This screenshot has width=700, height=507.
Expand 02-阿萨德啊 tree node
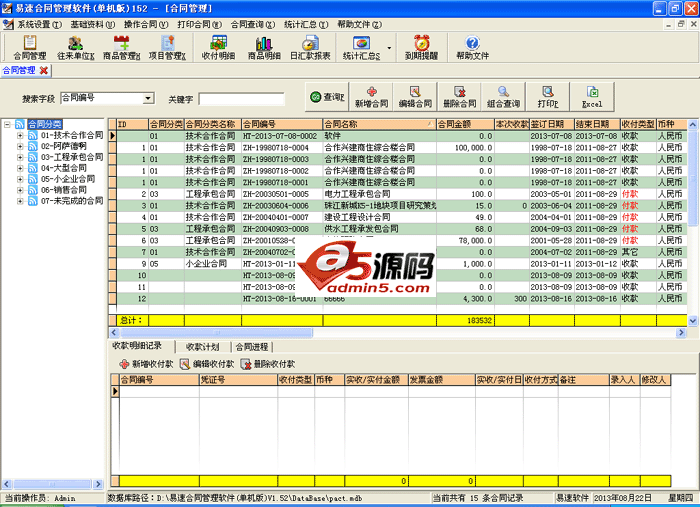coord(20,146)
